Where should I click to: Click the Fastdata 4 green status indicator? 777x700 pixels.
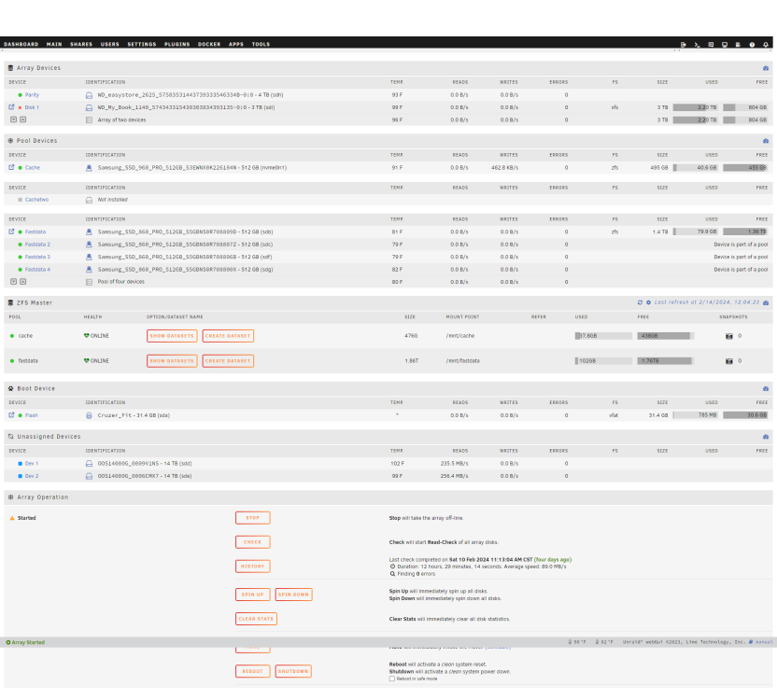click(x=20, y=270)
